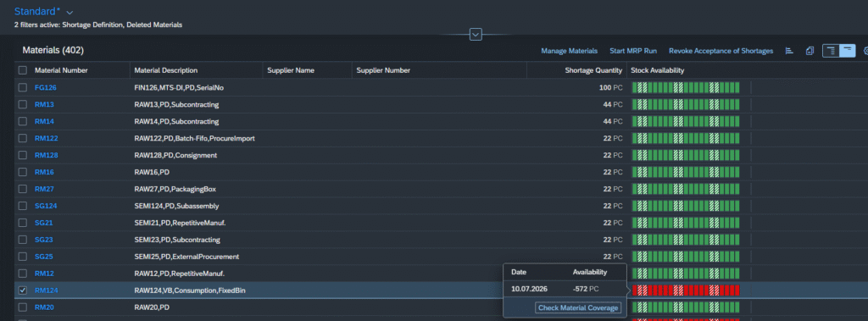Viewport: 868px width, 321px height.
Task: Click the -572 PC availability value
Action: pyautogui.click(x=586, y=289)
